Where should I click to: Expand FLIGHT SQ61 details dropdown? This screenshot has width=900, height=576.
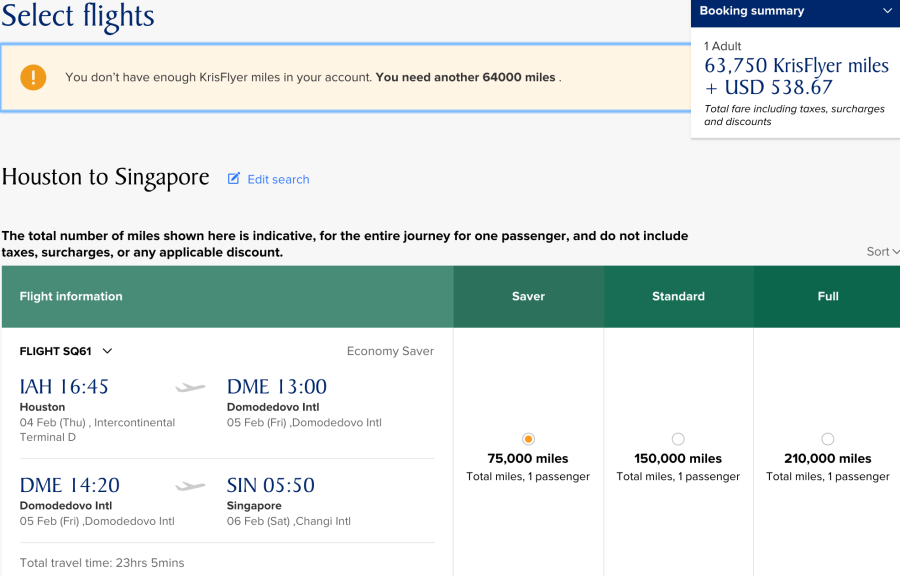108,351
